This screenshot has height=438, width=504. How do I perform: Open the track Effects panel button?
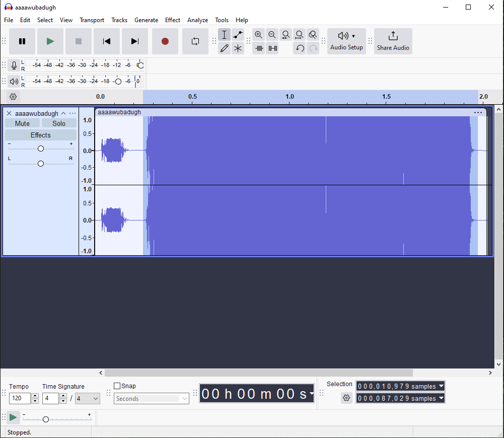40,135
